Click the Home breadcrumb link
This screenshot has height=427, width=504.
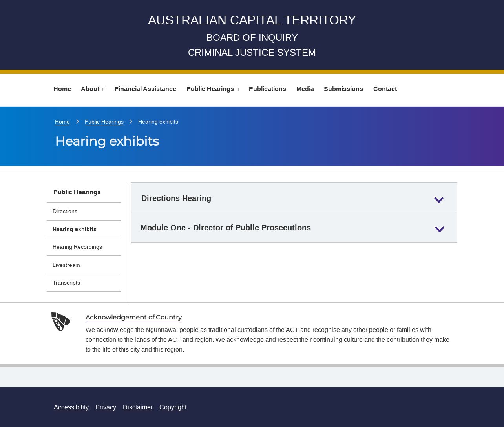[x=62, y=122]
